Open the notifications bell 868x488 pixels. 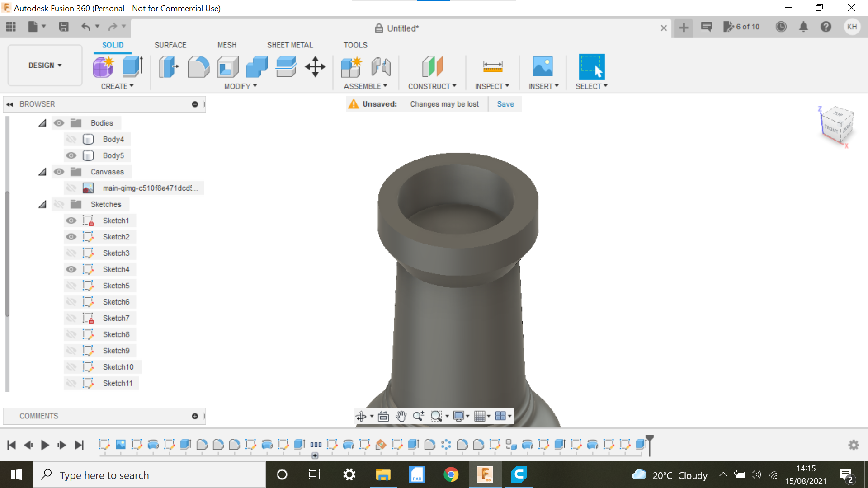pos(803,27)
